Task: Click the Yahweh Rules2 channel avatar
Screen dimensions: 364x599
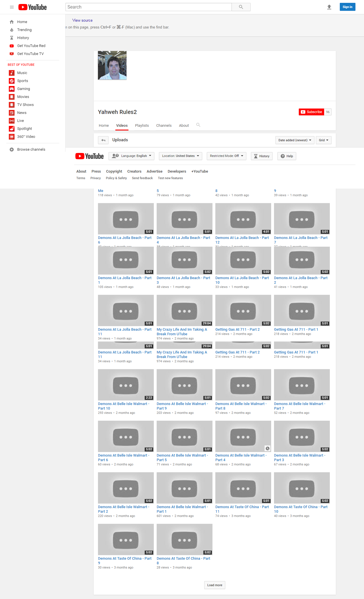Action: click(112, 65)
